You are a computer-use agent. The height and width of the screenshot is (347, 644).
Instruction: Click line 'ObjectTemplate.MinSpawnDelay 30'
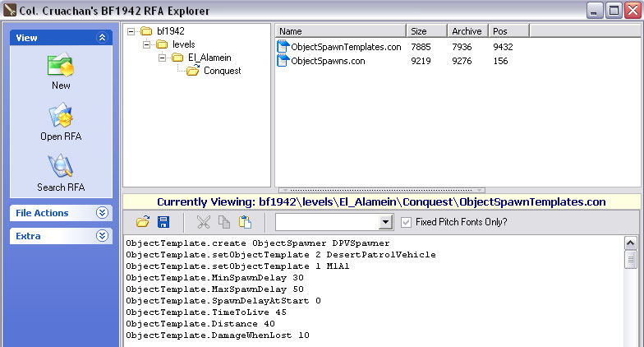point(214,278)
